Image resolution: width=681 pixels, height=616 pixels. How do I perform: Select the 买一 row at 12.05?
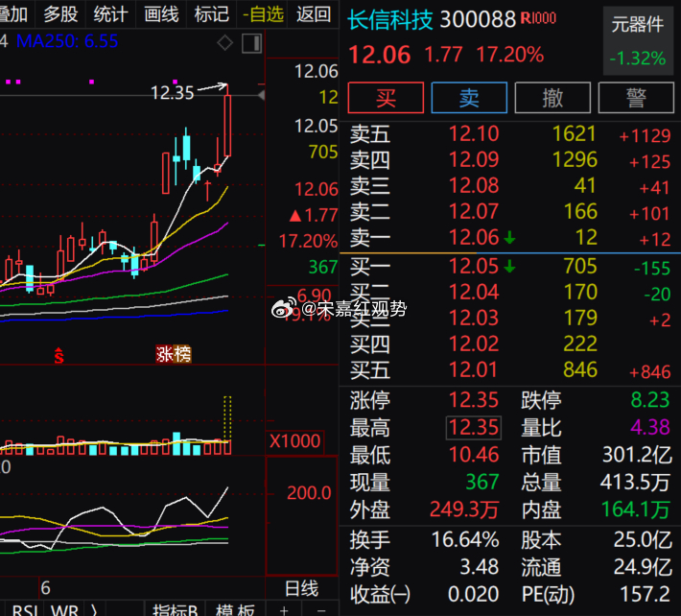(x=510, y=266)
